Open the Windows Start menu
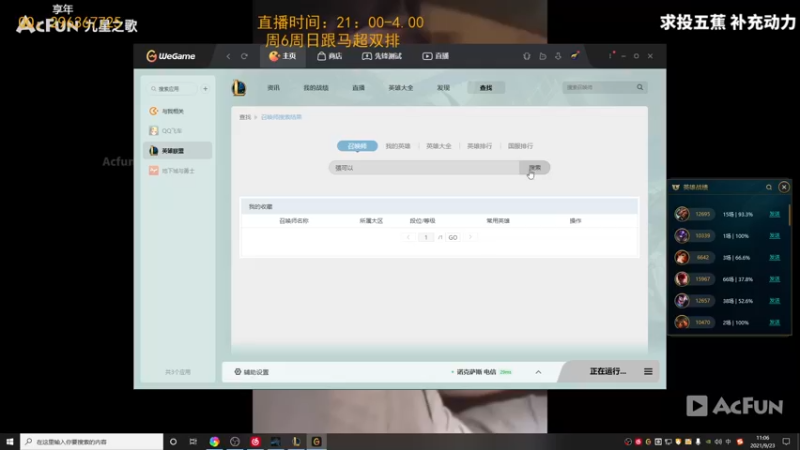The height and width of the screenshot is (450, 800). tap(10, 441)
